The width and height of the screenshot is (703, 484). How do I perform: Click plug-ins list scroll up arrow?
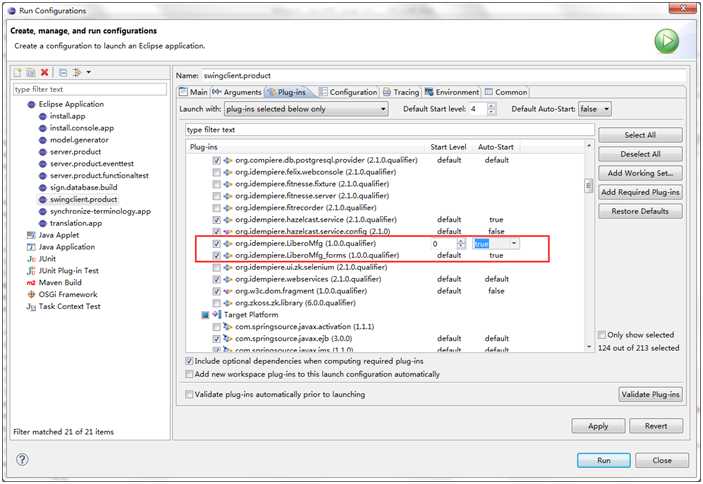point(589,146)
